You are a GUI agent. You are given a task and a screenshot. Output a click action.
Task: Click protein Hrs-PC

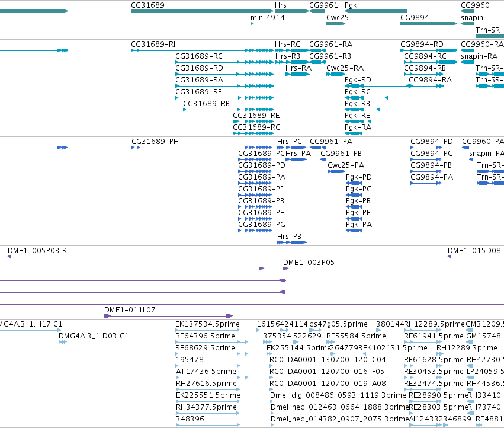click(292, 148)
